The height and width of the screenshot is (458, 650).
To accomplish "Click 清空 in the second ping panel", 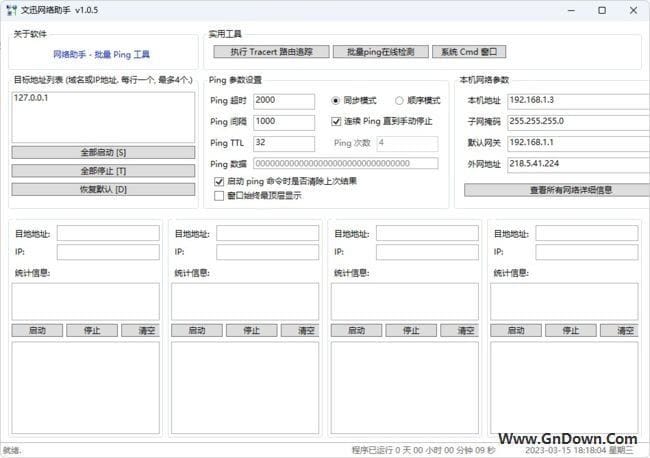I will [300, 330].
